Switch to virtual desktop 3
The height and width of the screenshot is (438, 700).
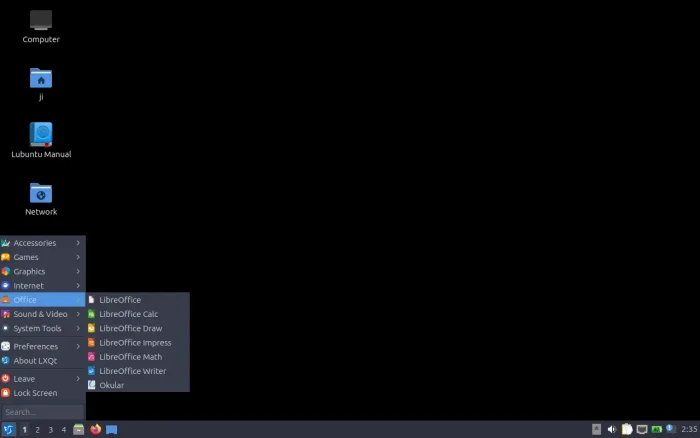pos(50,429)
